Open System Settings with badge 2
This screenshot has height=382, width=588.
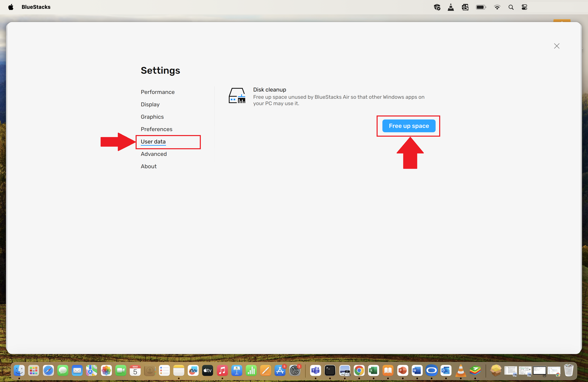pos(295,370)
